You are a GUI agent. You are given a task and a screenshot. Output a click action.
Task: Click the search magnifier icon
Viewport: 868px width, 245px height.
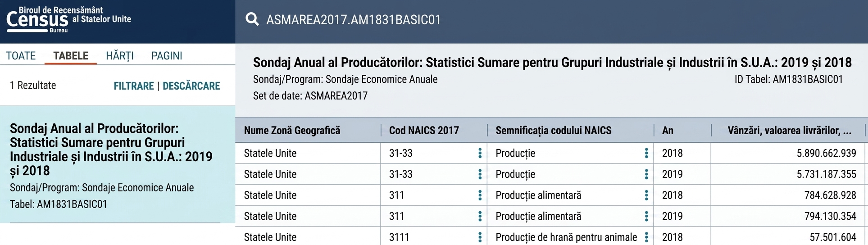pyautogui.click(x=252, y=19)
